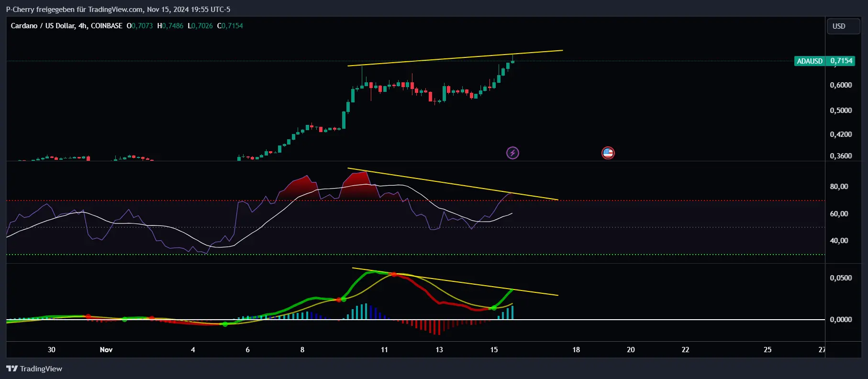Select the yellow trendline on the MACD panel
The image size is (868, 379).
[455, 282]
